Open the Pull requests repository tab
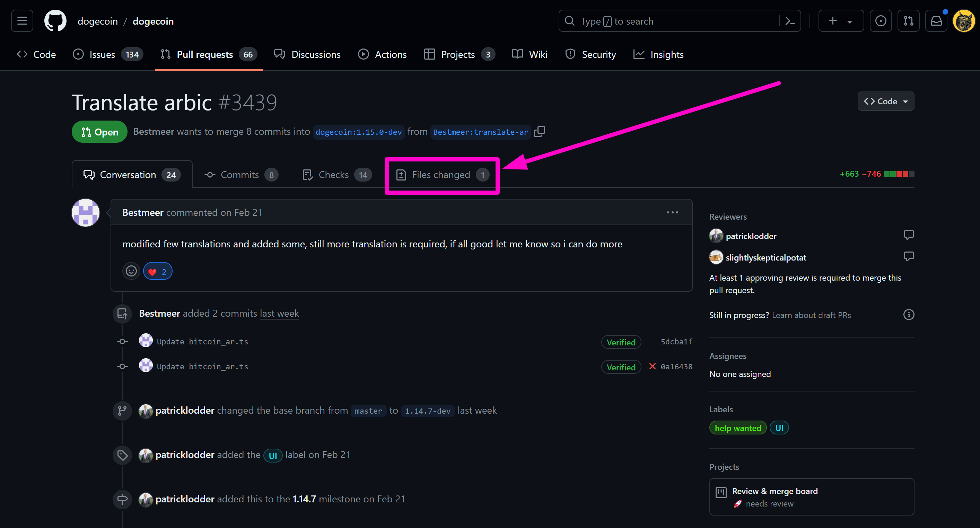Image resolution: width=980 pixels, height=528 pixels. [209, 54]
